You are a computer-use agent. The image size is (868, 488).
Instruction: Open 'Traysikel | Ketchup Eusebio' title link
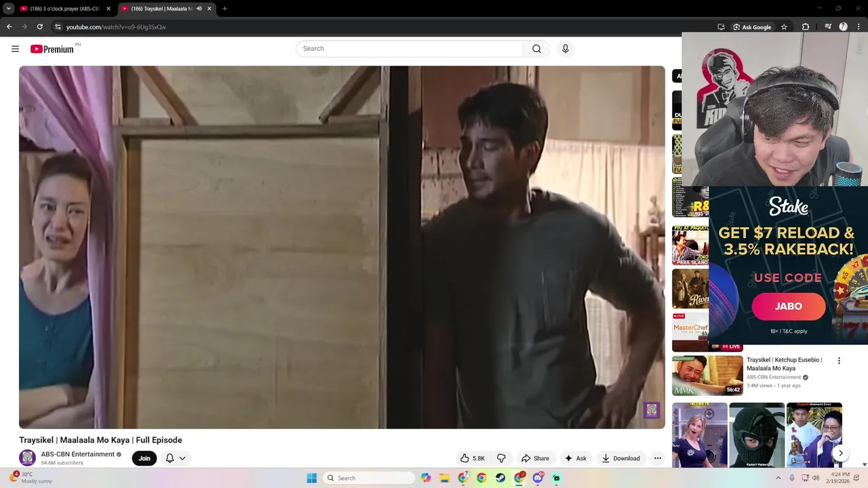pos(785,364)
